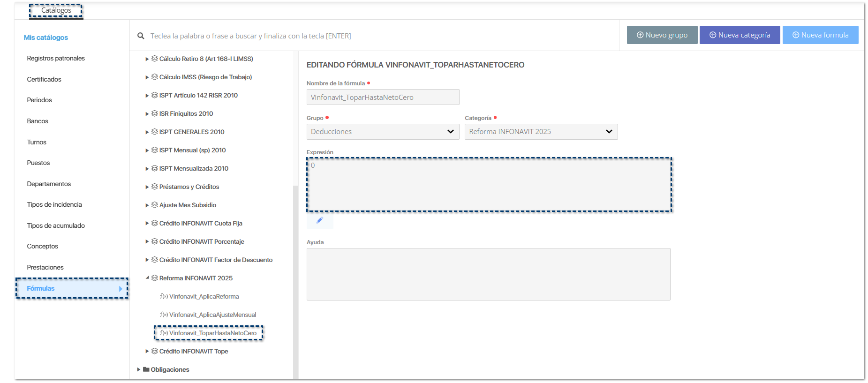
Task: Open the Grupo dropdown
Action: coord(383,132)
